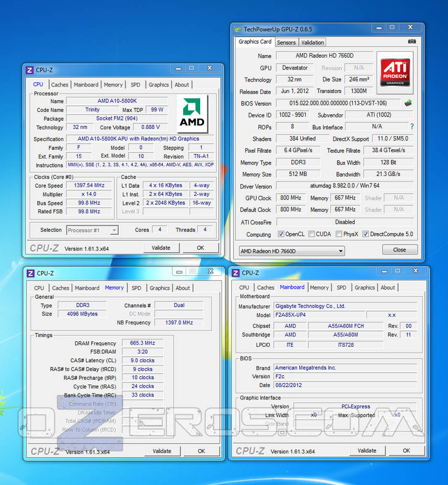
Task: Open Graphics tab in the CPU window
Action: [159, 85]
